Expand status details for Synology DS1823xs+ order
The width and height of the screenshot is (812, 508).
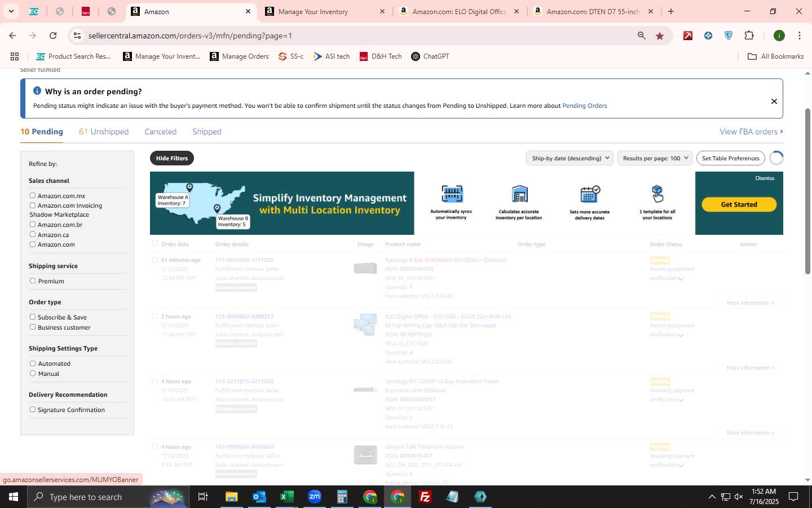click(x=681, y=279)
